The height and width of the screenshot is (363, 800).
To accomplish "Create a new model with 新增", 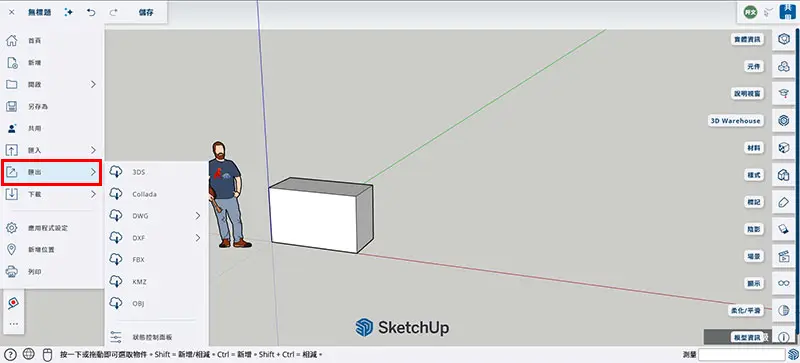I will click(52, 62).
